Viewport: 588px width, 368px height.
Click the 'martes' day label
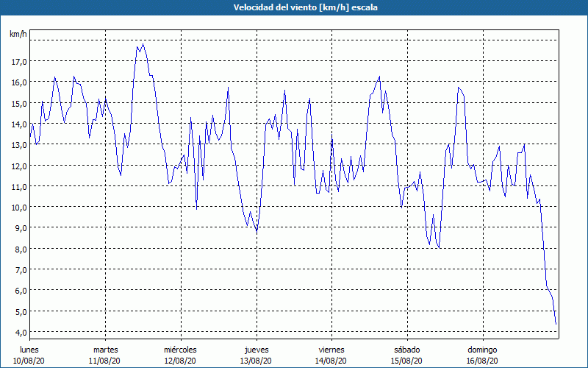105,350
